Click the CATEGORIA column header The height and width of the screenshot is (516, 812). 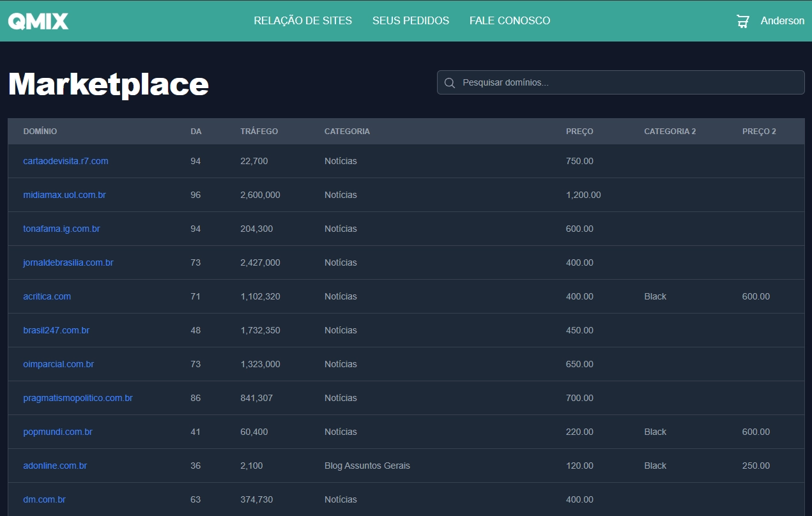[347, 132]
